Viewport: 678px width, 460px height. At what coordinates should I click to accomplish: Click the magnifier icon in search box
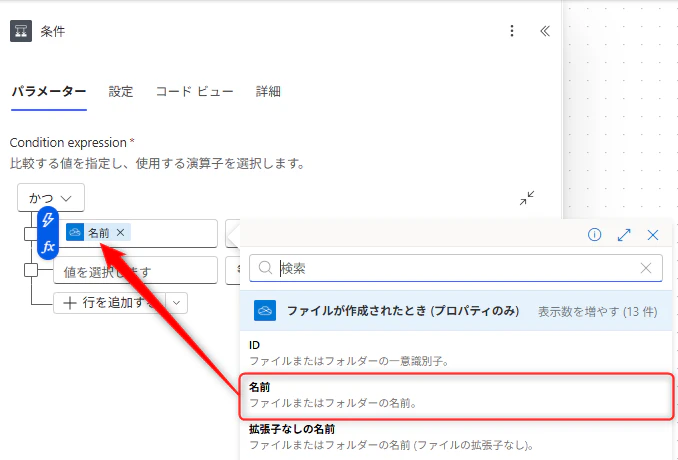pos(265,268)
